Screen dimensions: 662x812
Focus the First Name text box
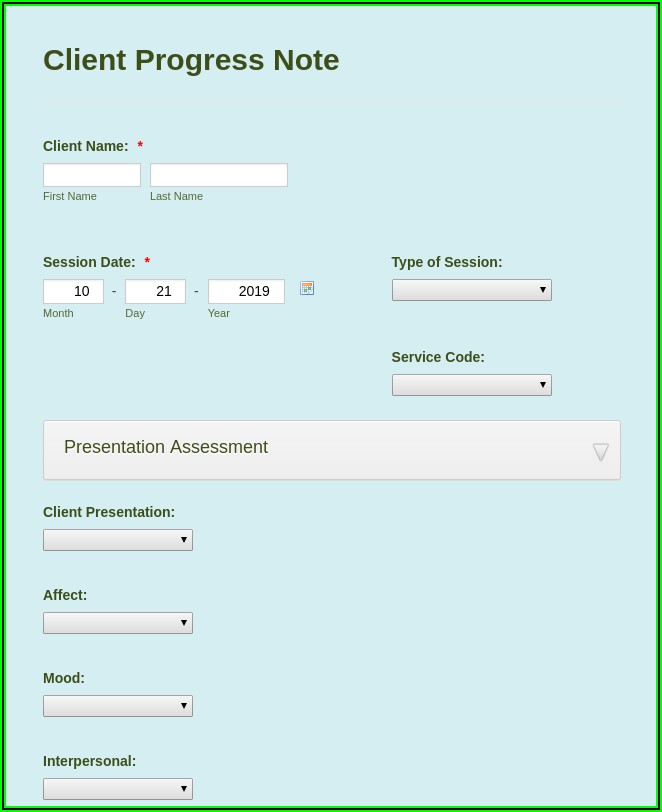[92, 175]
